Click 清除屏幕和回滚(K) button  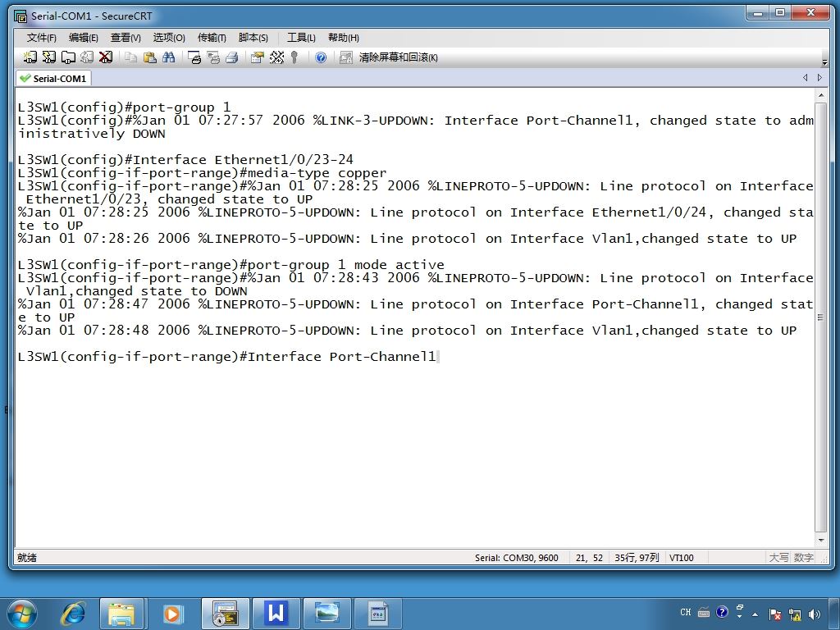tap(398, 57)
